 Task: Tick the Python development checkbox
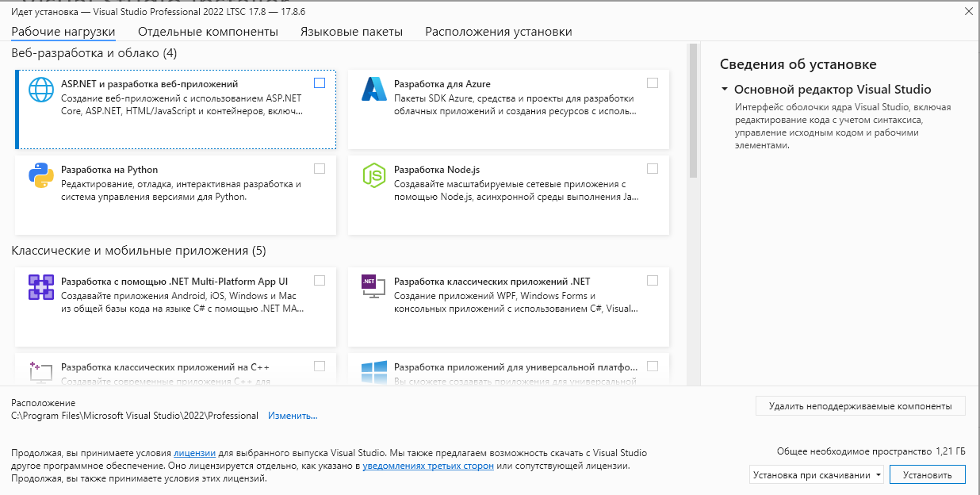[320, 168]
